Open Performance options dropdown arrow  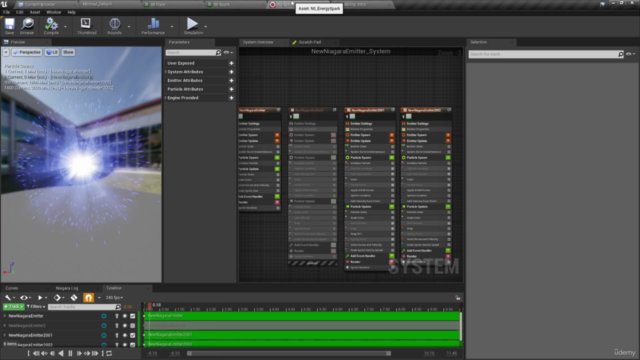172,27
